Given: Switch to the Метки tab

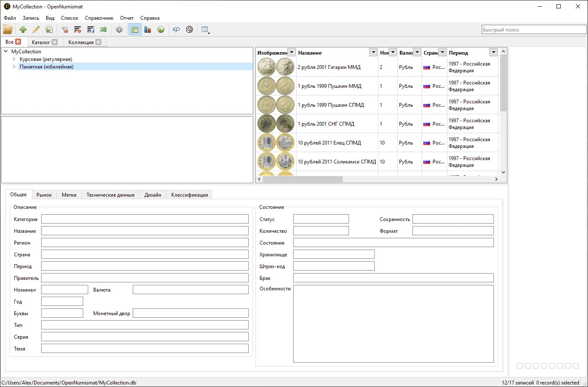Looking at the screenshot, I should click(x=69, y=195).
